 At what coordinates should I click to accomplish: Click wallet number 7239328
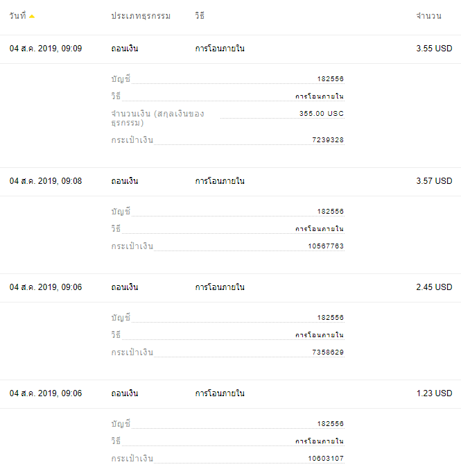(328, 140)
